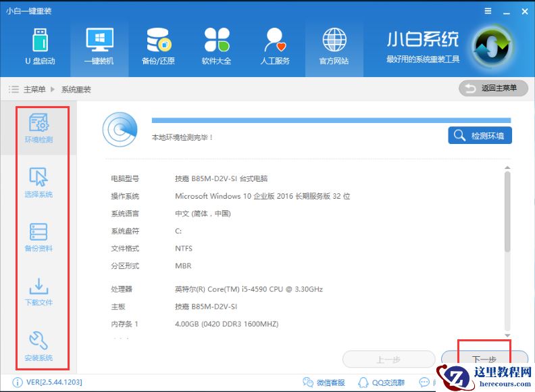Click scrollbar down arrow in info list

[507, 335]
